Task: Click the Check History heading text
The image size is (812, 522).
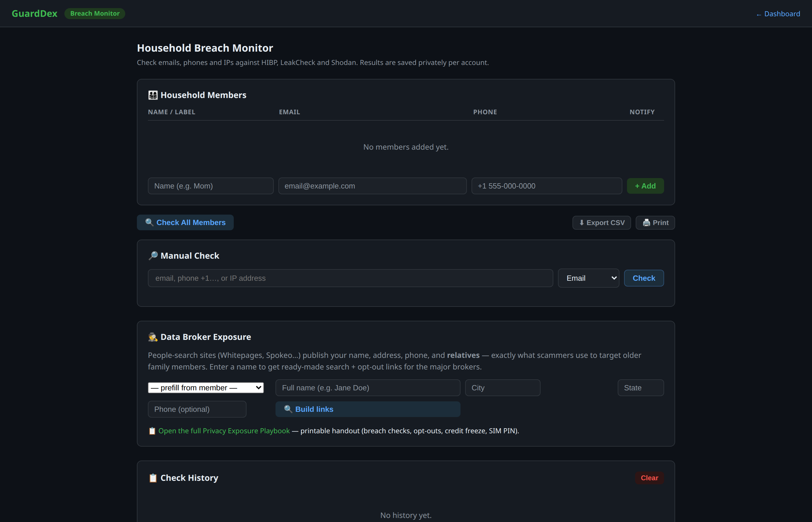Action: click(x=189, y=478)
